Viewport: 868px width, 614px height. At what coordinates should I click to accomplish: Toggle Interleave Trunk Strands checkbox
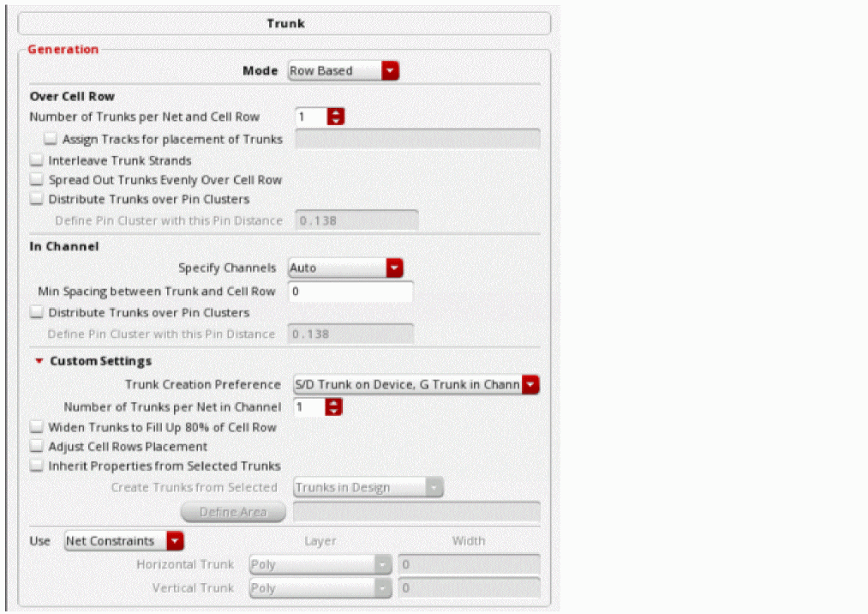(x=37, y=160)
